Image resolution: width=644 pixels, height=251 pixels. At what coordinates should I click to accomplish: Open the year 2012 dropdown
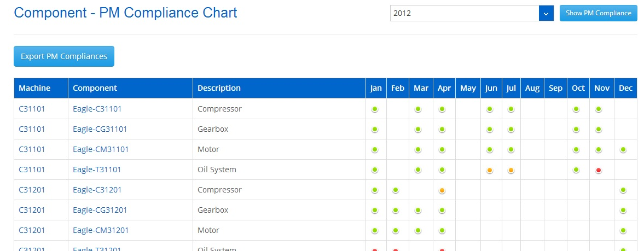coord(465,13)
